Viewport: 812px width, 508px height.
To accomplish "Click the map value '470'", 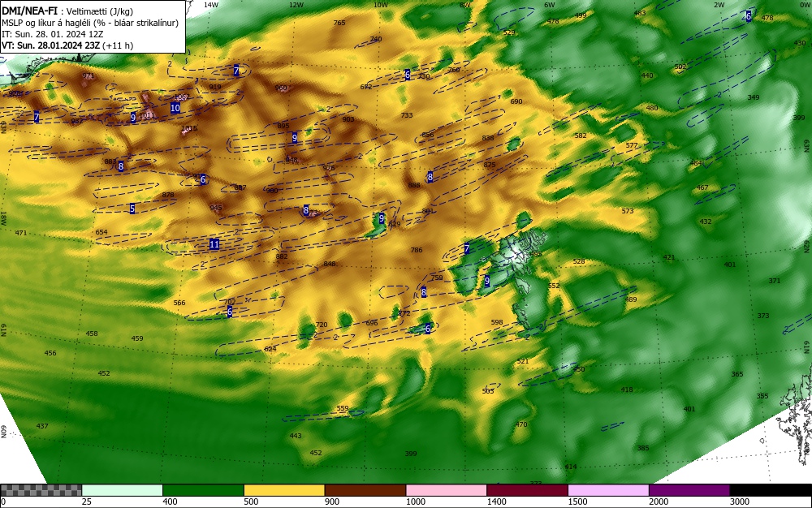I will (521, 424).
